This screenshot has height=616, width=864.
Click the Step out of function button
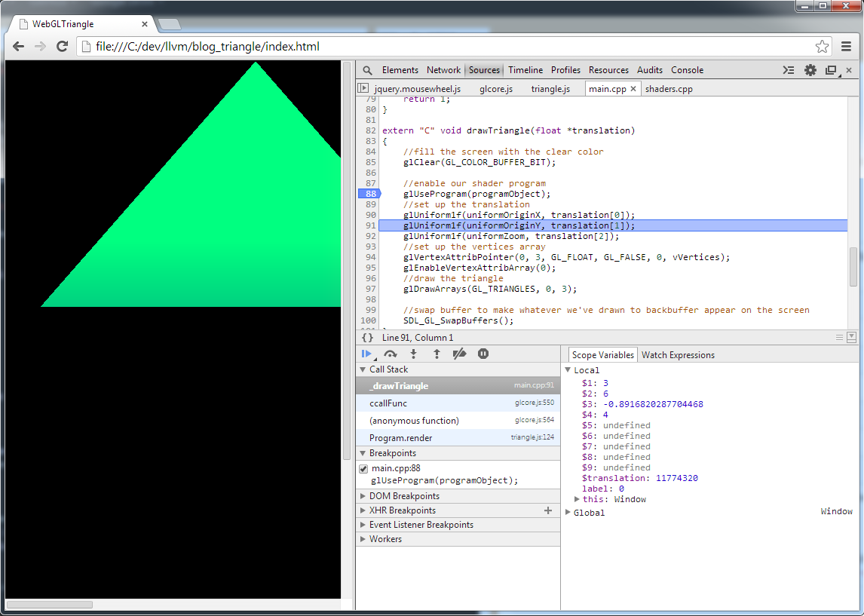point(437,354)
